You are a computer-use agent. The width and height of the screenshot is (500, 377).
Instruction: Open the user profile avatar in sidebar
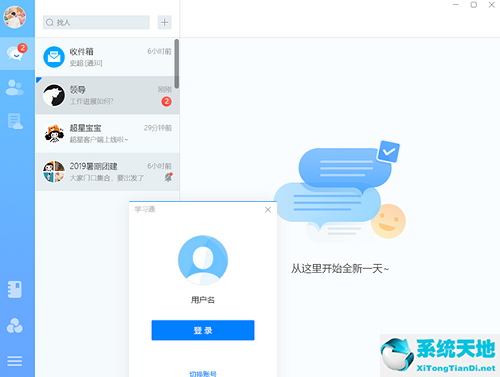[x=15, y=17]
